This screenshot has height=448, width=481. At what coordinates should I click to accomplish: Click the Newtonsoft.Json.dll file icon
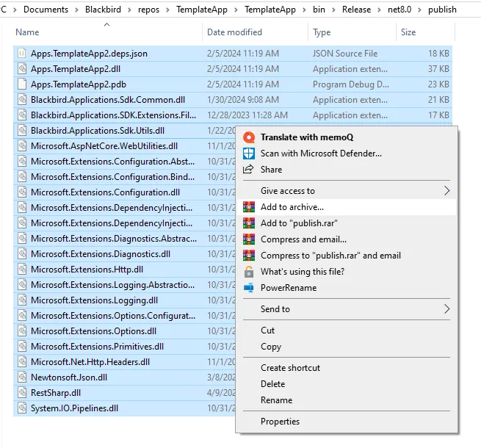click(22, 377)
